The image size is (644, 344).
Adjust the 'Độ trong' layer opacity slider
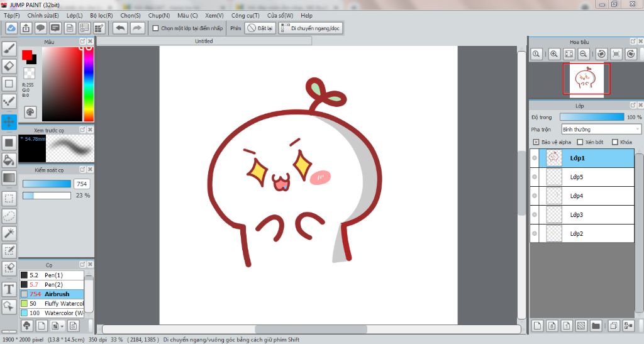tap(592, 117)
